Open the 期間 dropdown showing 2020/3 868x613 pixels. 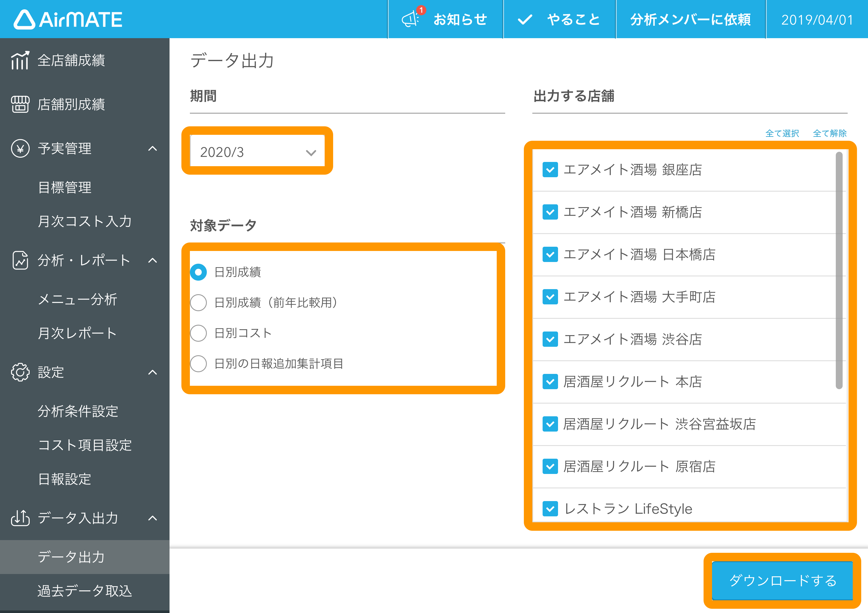(x=257, y=151)
